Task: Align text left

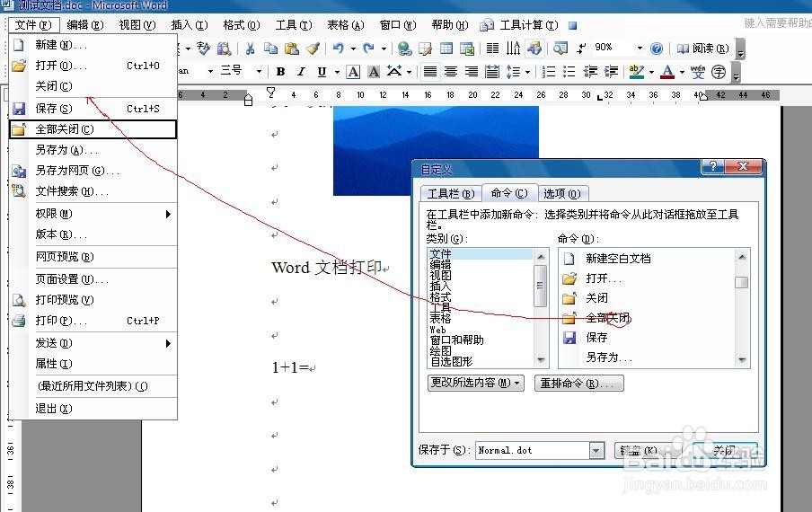Action: pyautogui.click(x=430, y=72)
